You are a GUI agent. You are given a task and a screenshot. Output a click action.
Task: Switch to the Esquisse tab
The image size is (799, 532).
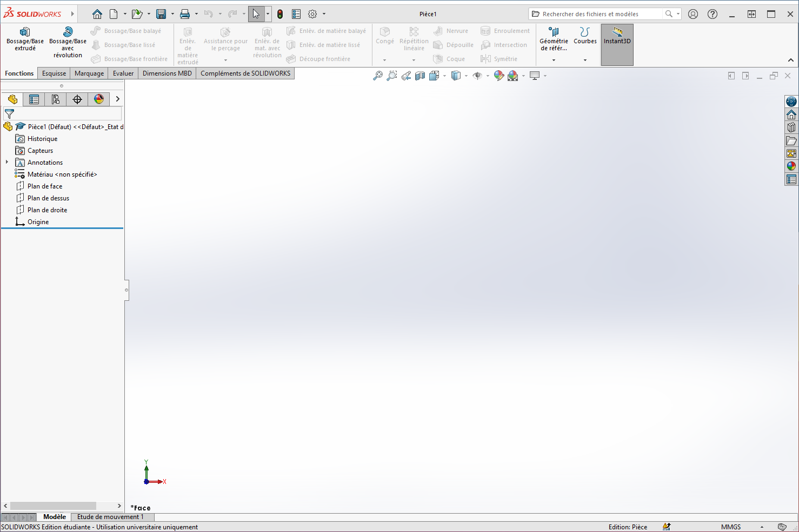[x=54, y=73]
